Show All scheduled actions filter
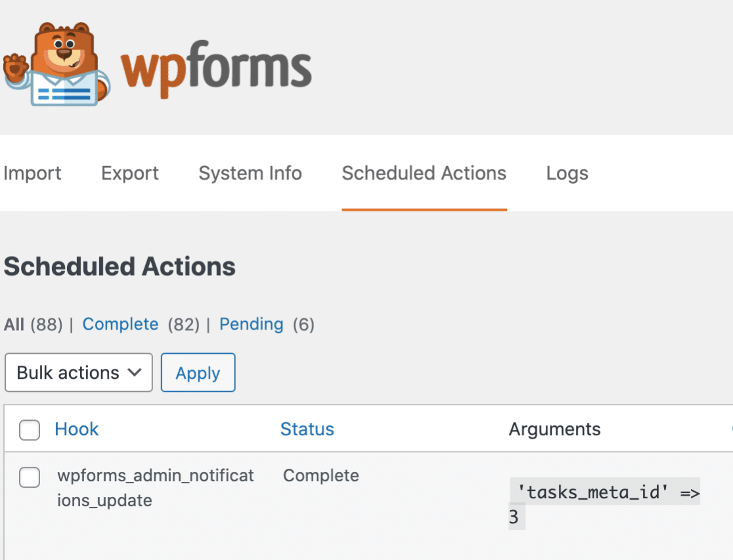Viewport: 733px width, 560px height. click(14, 324)
